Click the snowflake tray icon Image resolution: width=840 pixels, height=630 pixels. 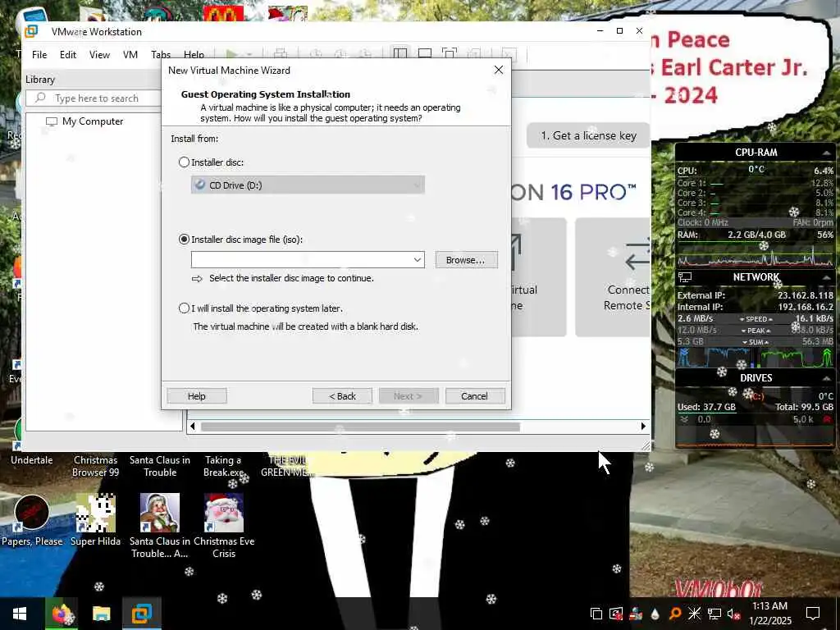pos(694,614)
